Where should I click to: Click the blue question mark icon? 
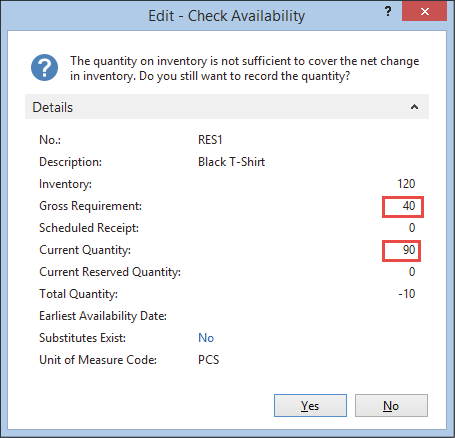[44, 68]
